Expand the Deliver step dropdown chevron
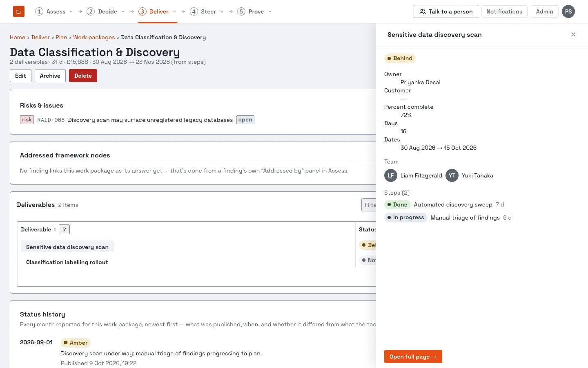This screenshot has height=368, width=588. tap(174, 11)
